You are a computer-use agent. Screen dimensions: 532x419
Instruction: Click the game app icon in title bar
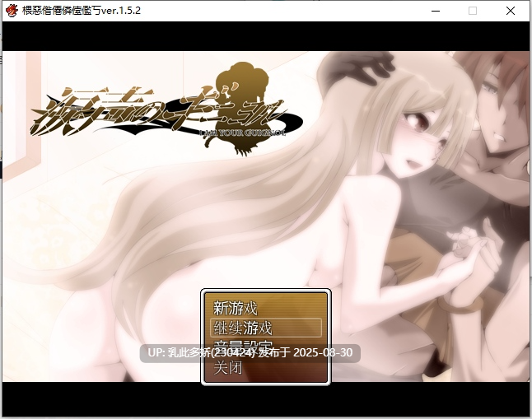(12, 11)
